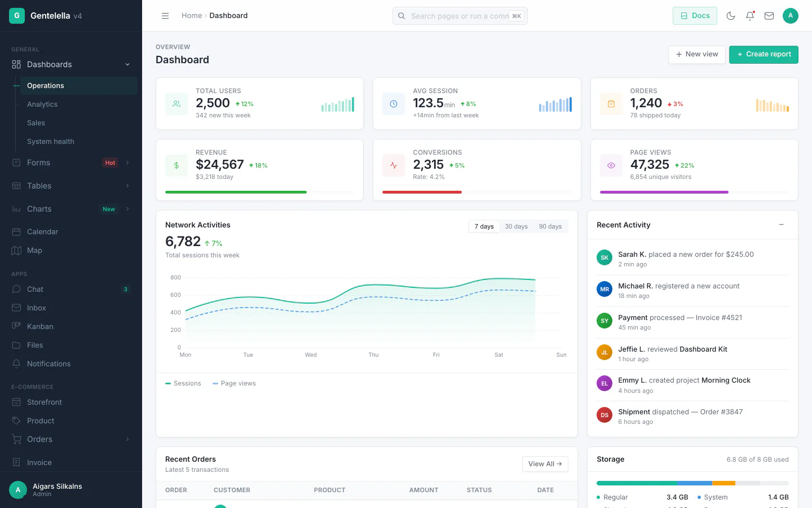Open the System health item
This screenshot has width=812, height=508.
click(78, 142)
